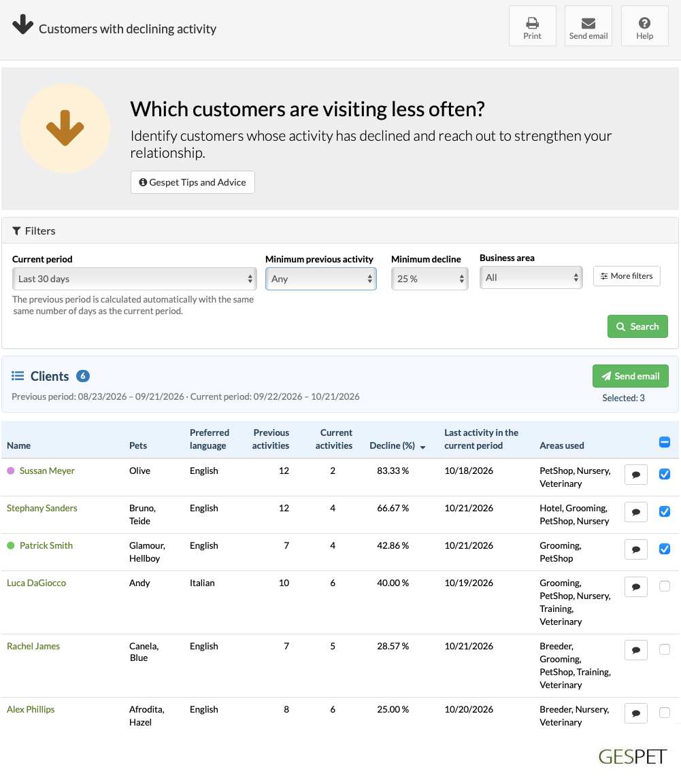Viewport: 681px width, 784px height.
Task: Open the Business area dropdown
Action: pos(531,277)
